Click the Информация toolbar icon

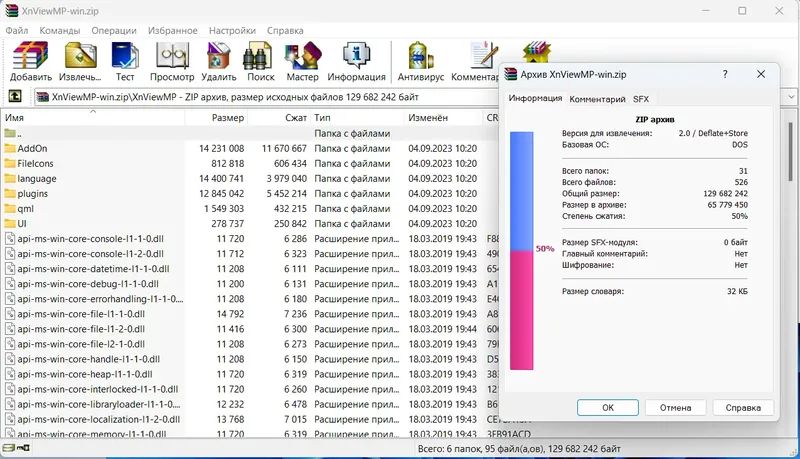[x=356, y=56]
